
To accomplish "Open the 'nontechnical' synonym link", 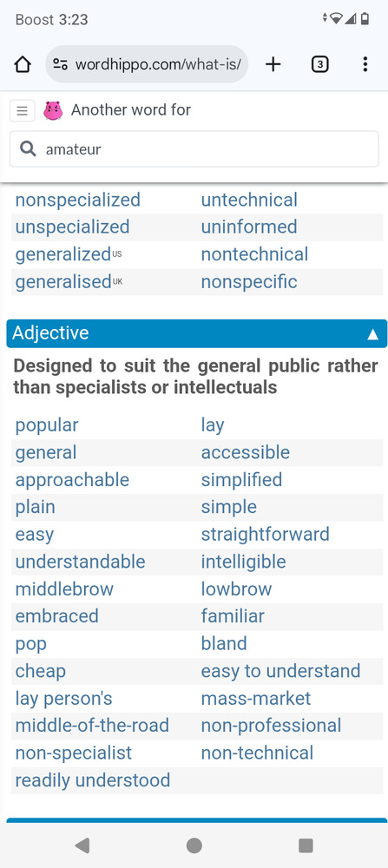I will [x=254, y=254].
